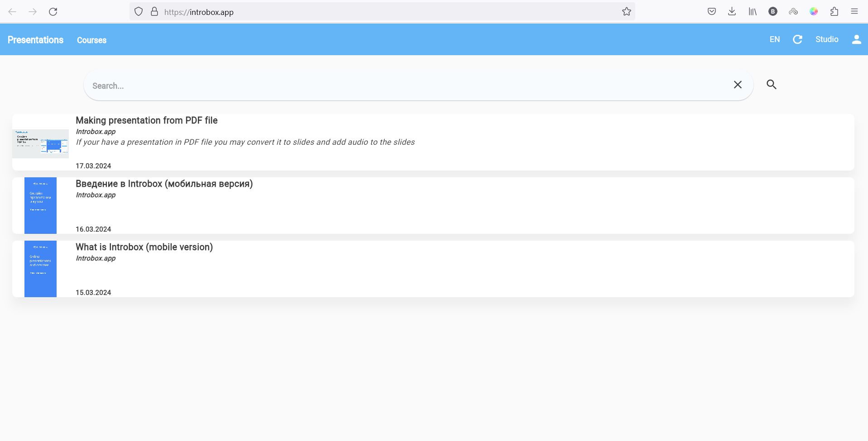868x441 pixels.
Task: Click the circled B extension icon
Action: coord(773,12)
